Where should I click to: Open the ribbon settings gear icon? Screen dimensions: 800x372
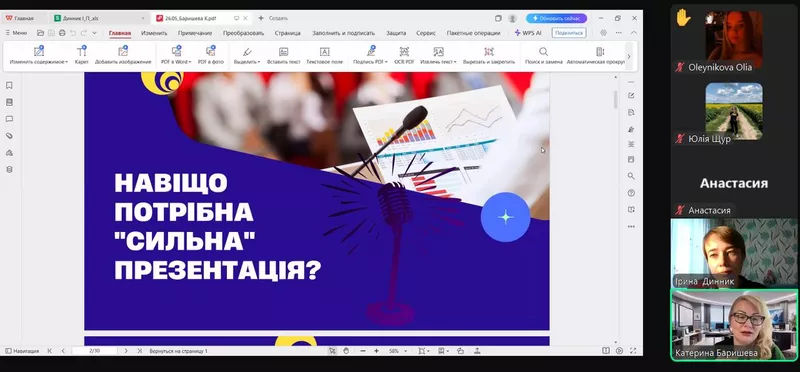(x=604, y=33)
